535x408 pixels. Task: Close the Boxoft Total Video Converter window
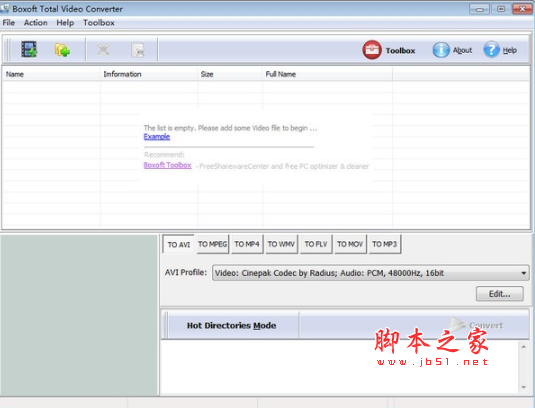(x=522, y=9)
